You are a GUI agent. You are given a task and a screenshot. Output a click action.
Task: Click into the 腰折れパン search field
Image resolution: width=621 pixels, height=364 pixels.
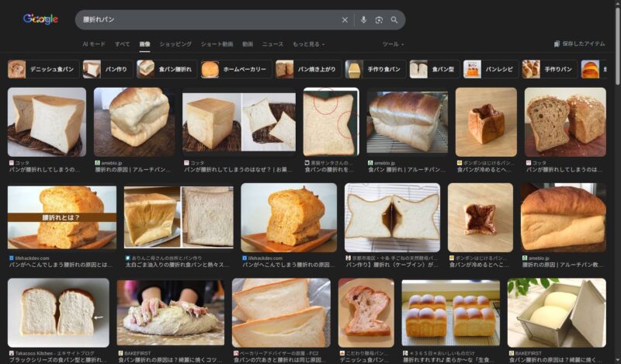(x=202, y=20)
